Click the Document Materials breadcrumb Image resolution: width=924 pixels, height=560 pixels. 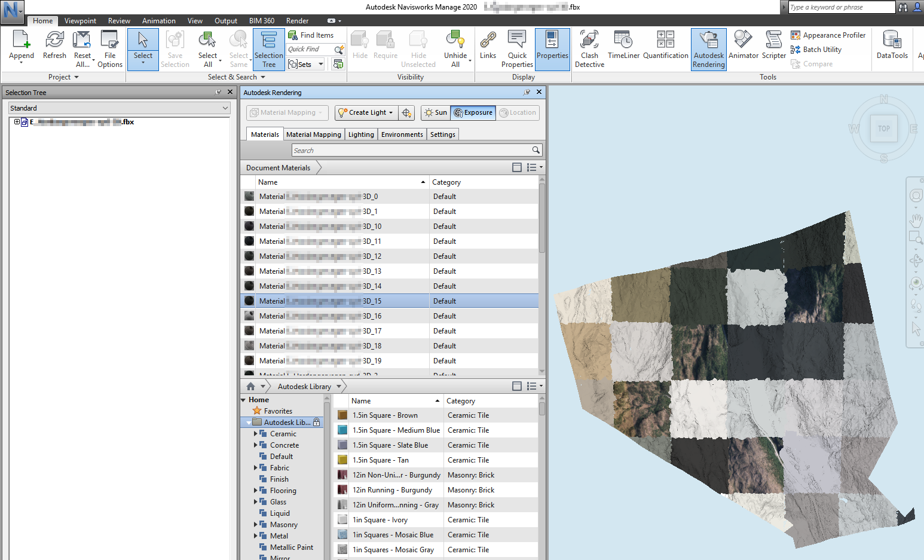tap(278, 168)
